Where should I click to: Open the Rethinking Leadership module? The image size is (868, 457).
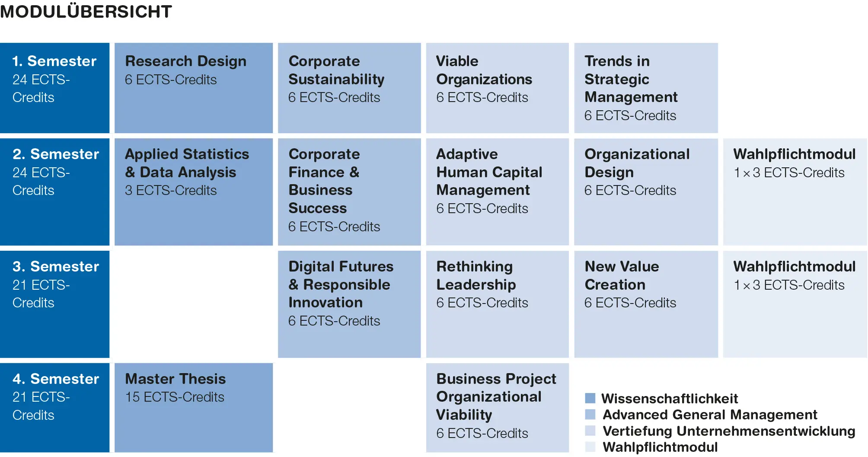[498, 304]
